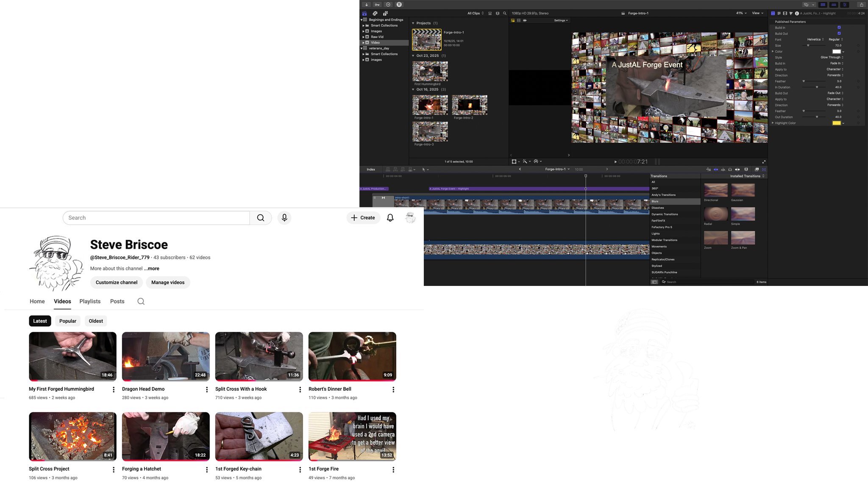This screenshot has width=868, height=488.
Task: Click the YouTube voice search microphone
Action: point(284,218)
